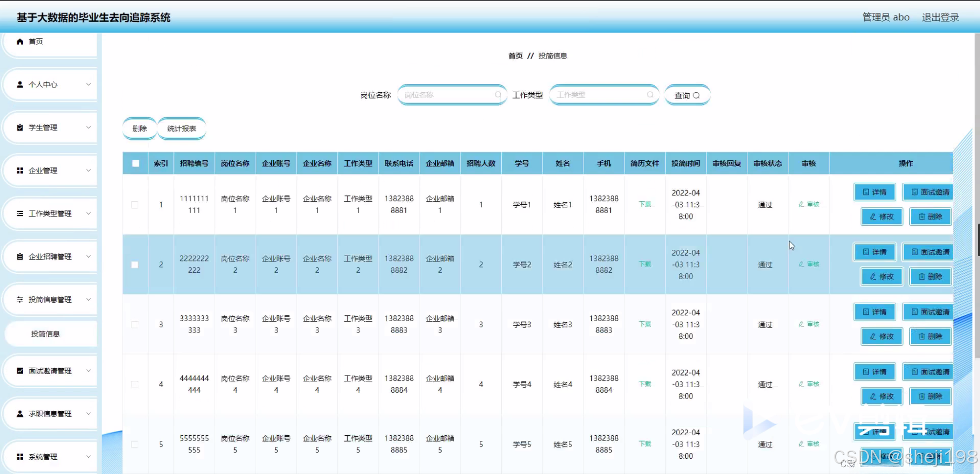The height and width of the screenshot is (474, 980).
Task: Click the 下载 link in row 5's 简历文件 column
Action: click(x=644, y=444)
